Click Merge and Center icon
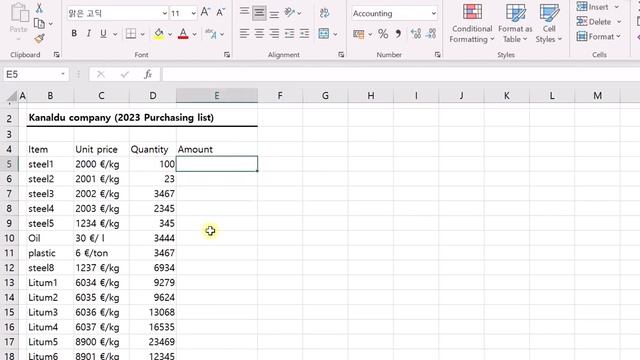Viewport: 640px width, 360px height. 324,33
